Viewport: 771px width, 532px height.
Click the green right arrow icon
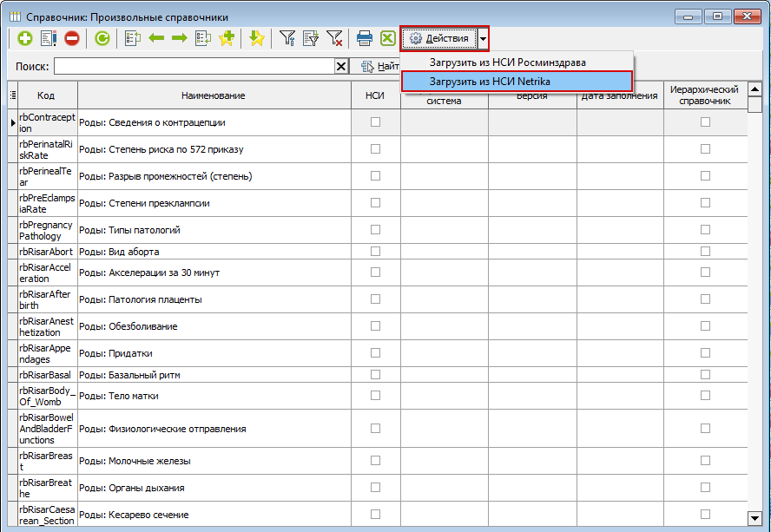point(180,38)
